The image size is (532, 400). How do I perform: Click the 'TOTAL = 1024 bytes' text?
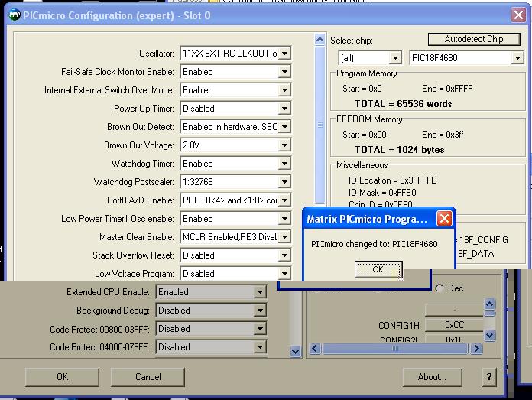point(400,150)
